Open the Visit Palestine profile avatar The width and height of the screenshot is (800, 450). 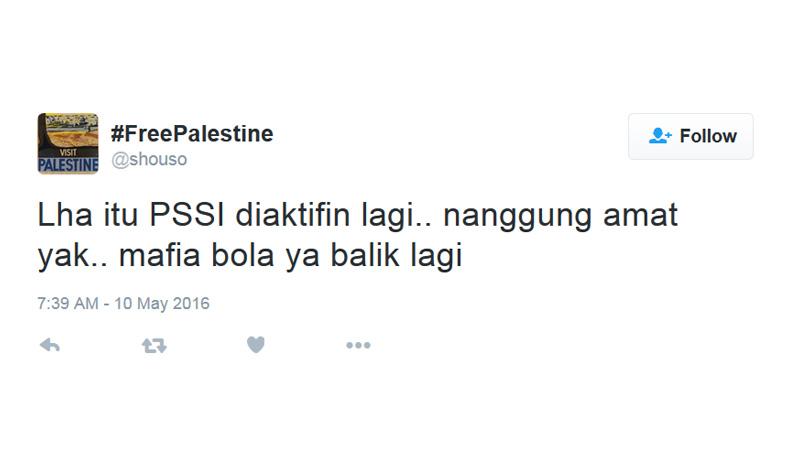68,143
